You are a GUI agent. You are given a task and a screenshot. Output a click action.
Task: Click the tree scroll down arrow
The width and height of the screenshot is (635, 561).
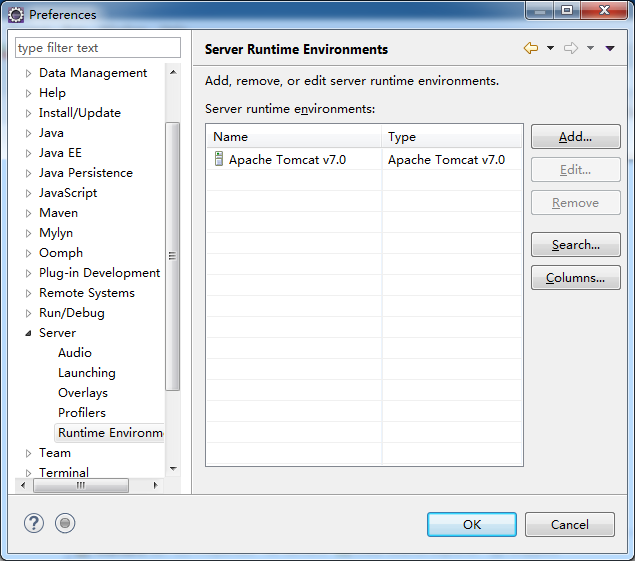(x=173, y=469)
